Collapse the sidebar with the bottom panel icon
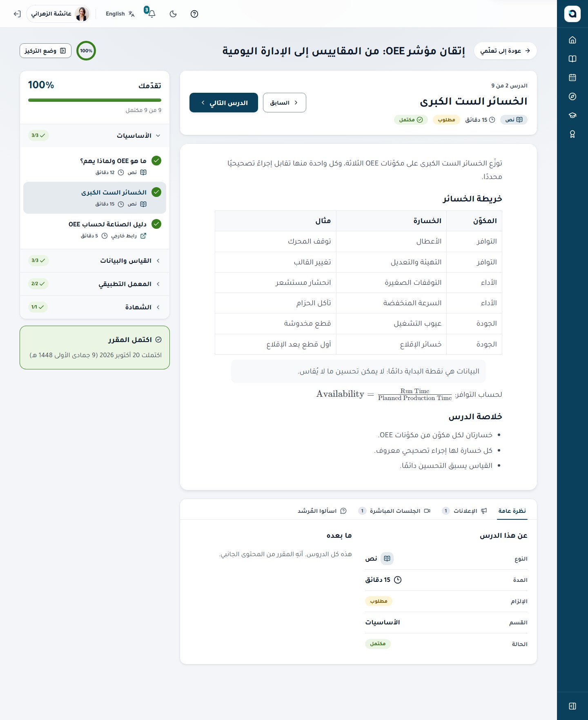The width and height of the screenshot is (588, 720). tap(572, 706)
